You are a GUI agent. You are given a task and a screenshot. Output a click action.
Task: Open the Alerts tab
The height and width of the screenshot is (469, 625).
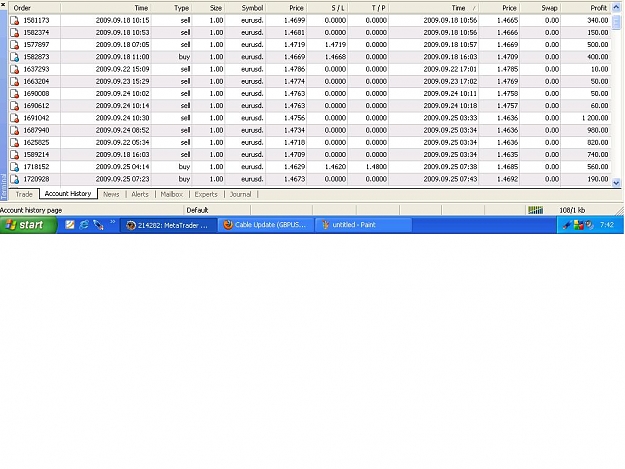point(140,194)
